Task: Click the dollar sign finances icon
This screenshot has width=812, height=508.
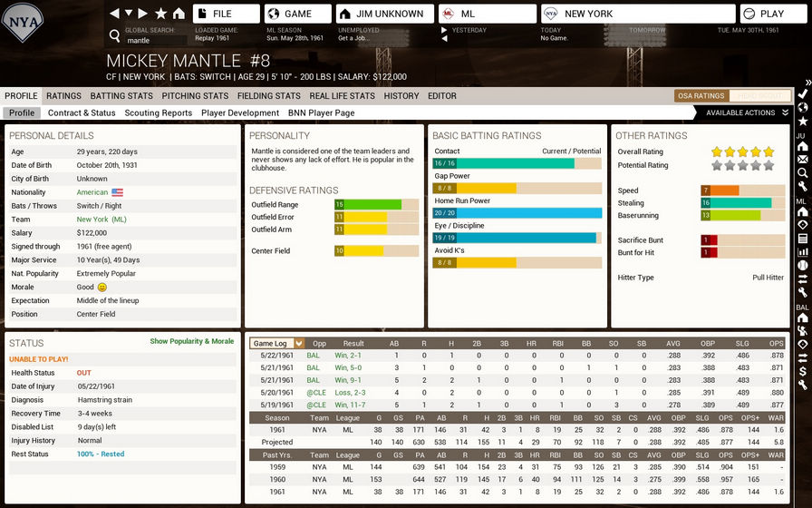Action: 802,371
